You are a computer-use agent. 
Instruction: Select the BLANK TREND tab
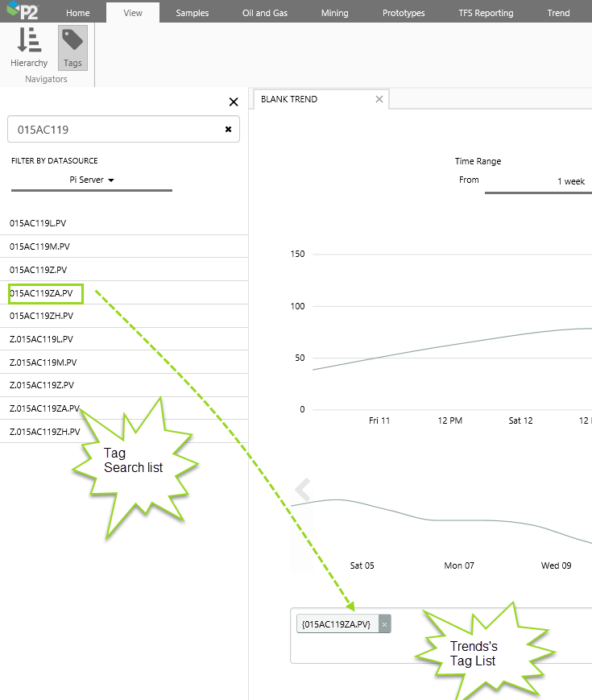point(290,99)
